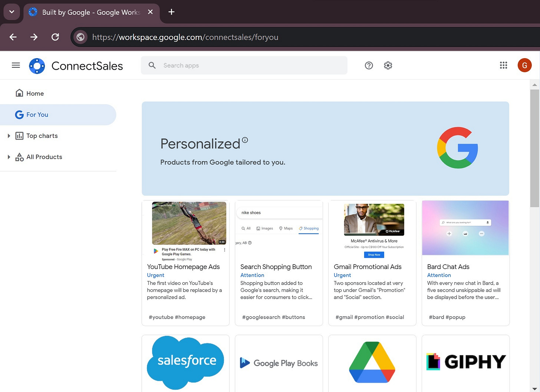Click the site info globe icon

pos(80,37)
